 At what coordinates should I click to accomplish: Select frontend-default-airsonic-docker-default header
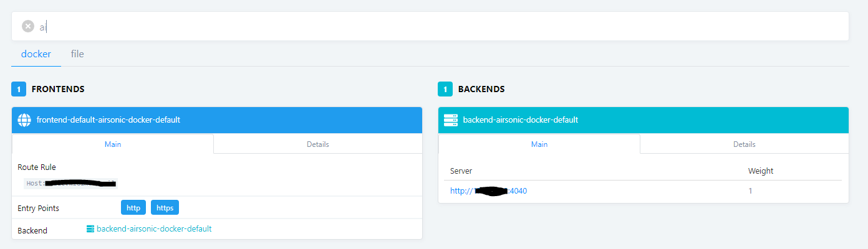[x=217, y=120]
